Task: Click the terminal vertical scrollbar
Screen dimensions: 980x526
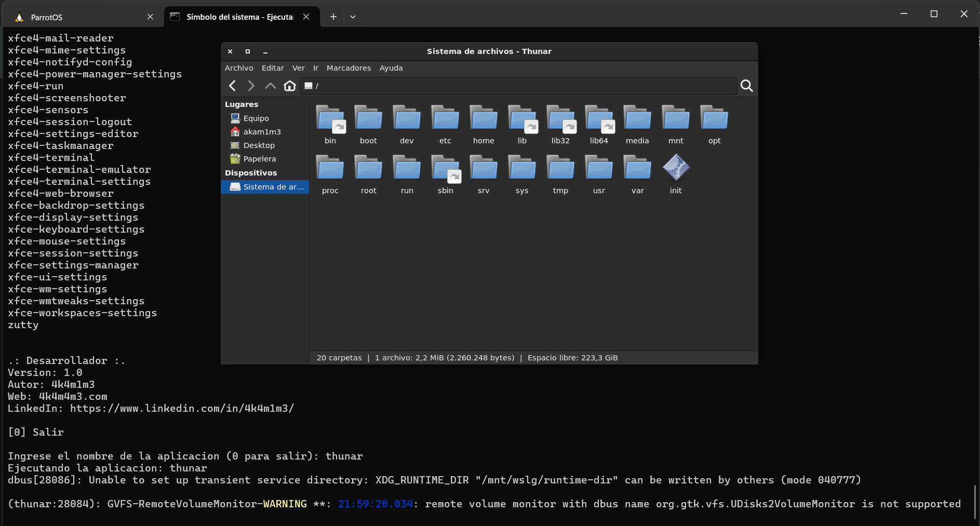Action: coord(976,502)
